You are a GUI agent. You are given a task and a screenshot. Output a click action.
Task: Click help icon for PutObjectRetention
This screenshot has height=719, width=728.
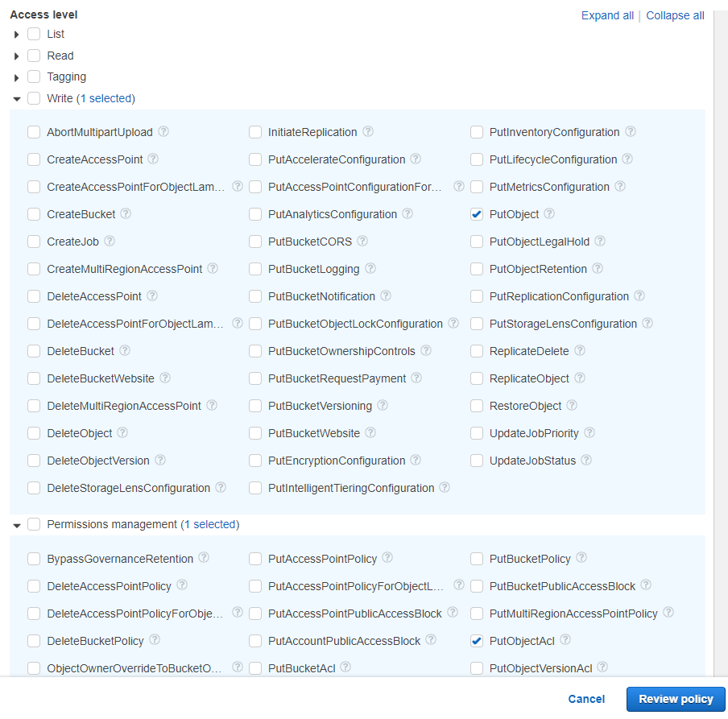pyautogui.click(x=598, y=269)
